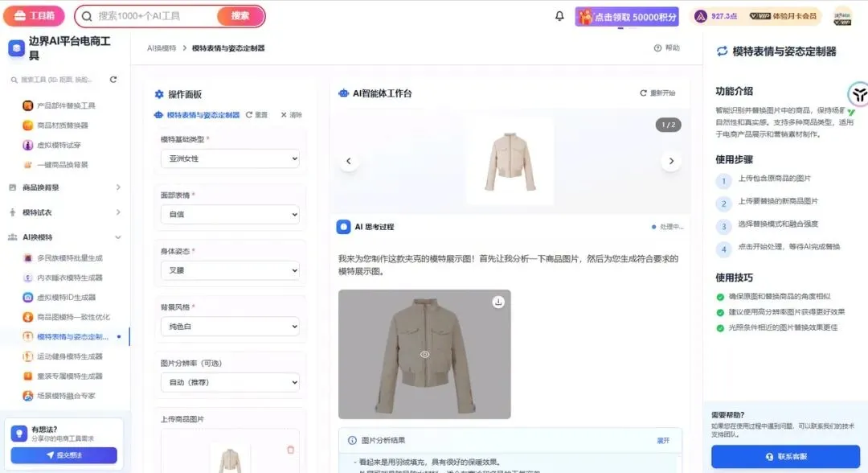The height and width of the screenshot is (473, 868).
Task: Focus the sidebar tool search field
Action: [x=55, y=80]
